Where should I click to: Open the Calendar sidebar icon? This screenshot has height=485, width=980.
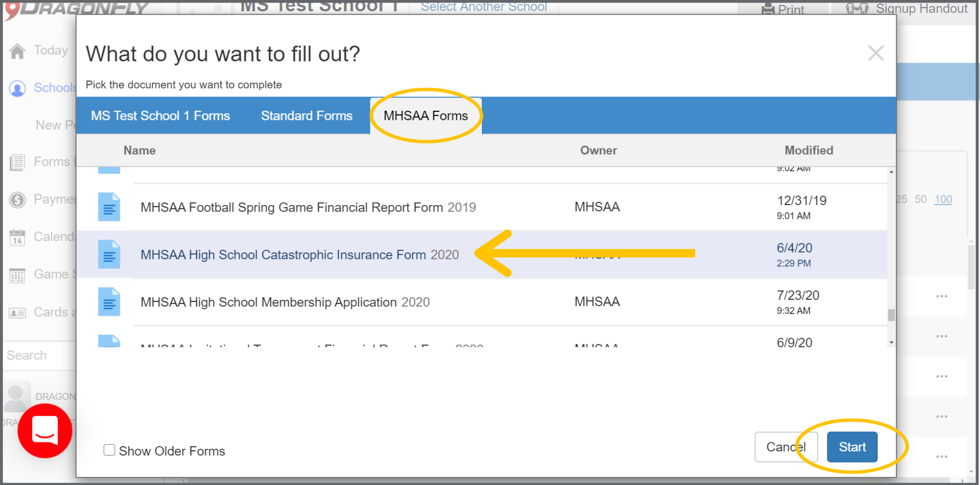click(x=17, y=238)
